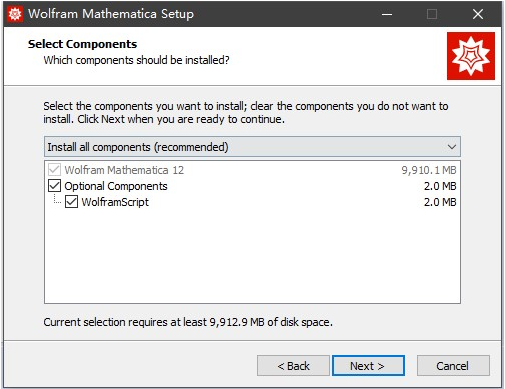Viewport: 505px width, 389px height.
Task: Click 'Which components should be installed?' text
Action: [136, 60]
